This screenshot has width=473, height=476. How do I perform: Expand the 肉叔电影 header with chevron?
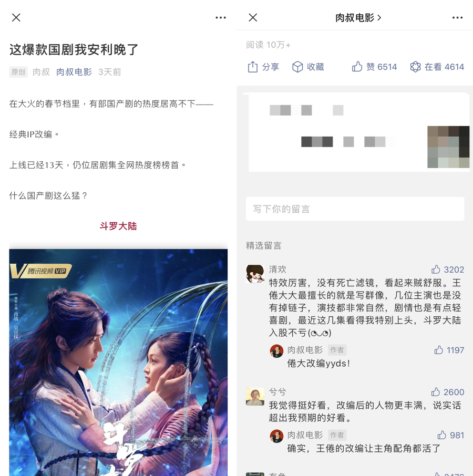point(358,18)
